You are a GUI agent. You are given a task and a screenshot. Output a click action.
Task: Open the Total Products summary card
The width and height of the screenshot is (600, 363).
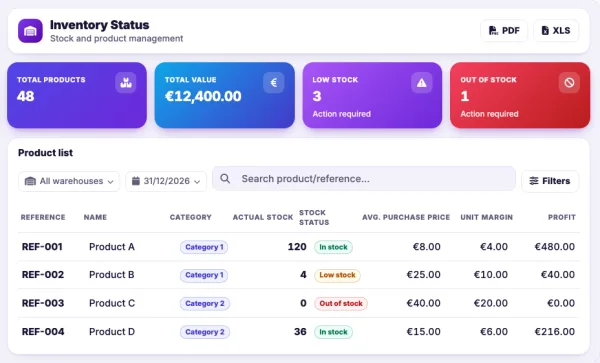(x=77, y=95)
